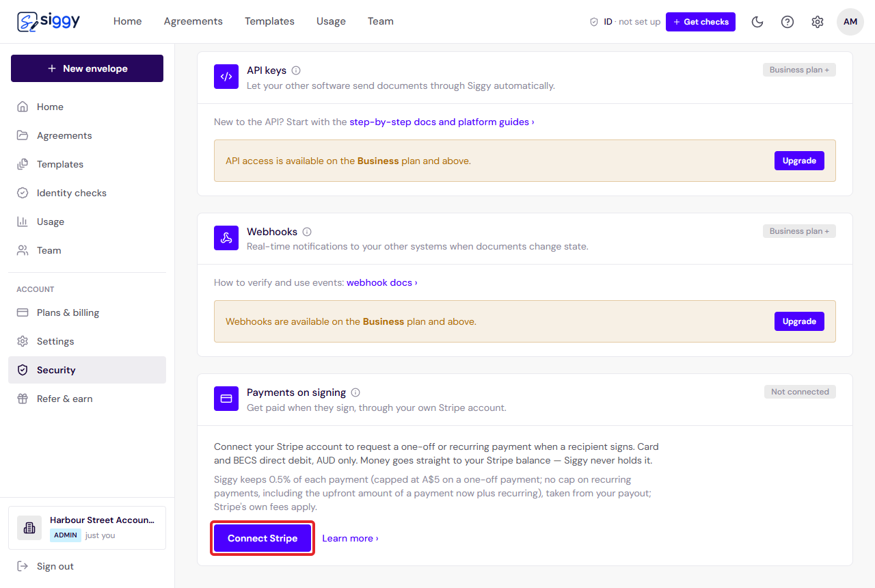Image resolution: width=875 pixels, height=588 pixels.
Task: Open the AM profile avatar
Action: (850, 22)
